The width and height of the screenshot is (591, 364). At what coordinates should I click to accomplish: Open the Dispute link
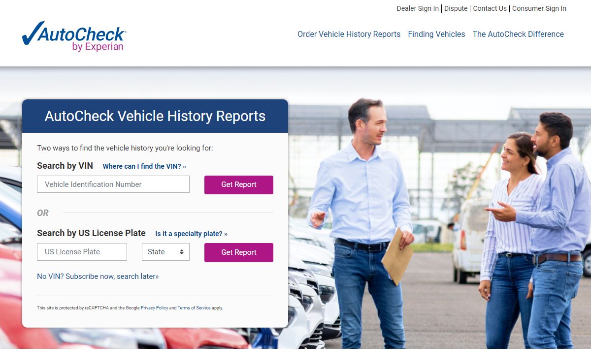(x=456, y=8)
